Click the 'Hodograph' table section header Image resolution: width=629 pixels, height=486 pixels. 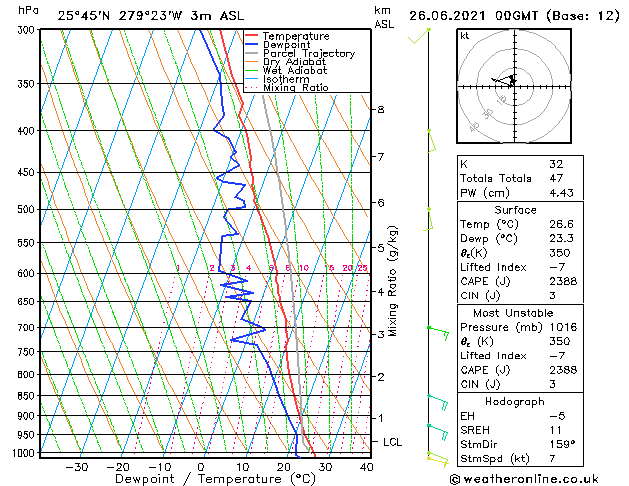(x=515, y=401)
